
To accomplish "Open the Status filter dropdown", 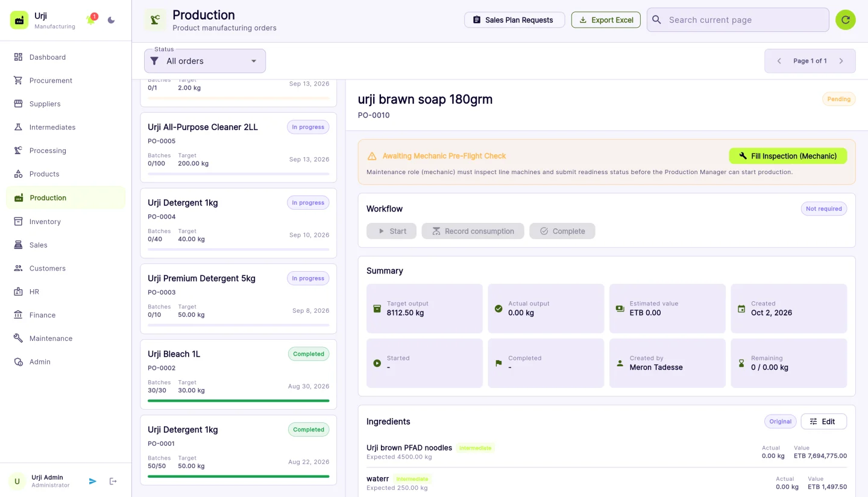I will coord(205,61).
